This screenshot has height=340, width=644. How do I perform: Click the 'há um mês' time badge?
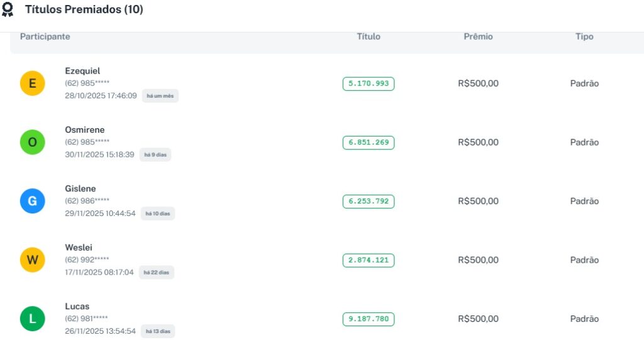point(160,96)
